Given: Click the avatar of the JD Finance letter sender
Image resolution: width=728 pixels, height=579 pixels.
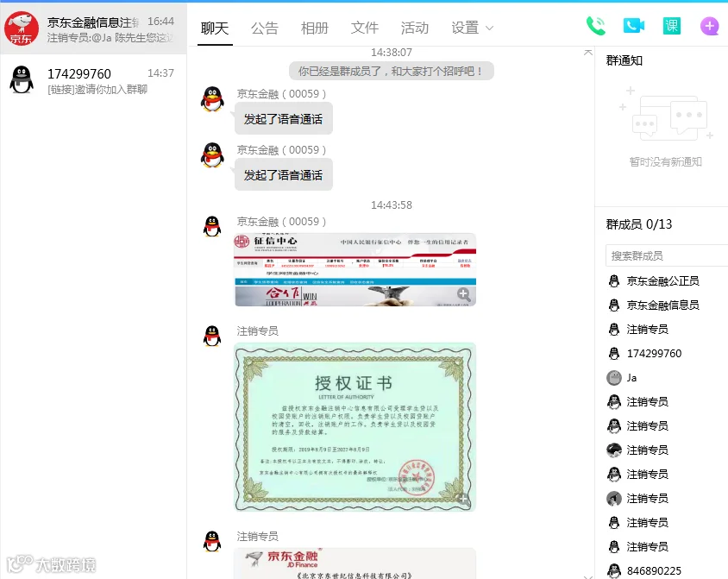Looking at the screenshot, I should pos(212,541).
